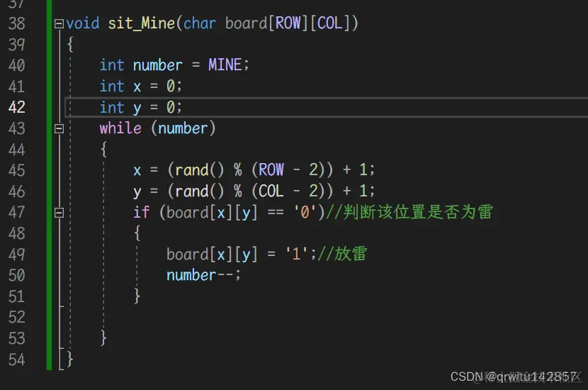Click the MINE macro on line 40

[x=225, y=65]
